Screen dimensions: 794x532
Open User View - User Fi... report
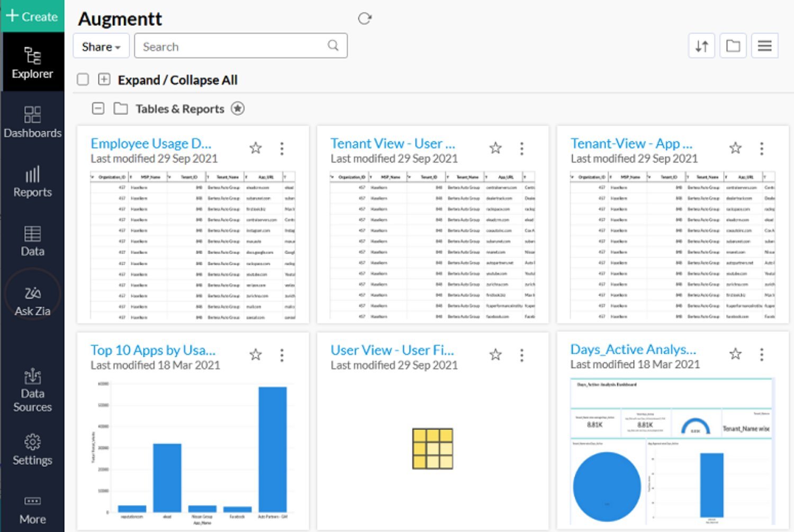coord(392,350)
